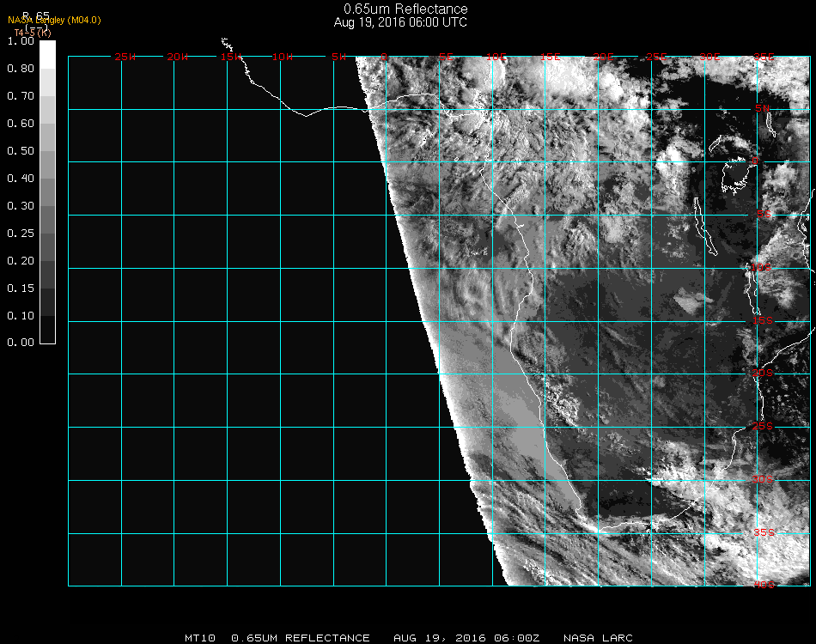Click the '25S' latitude label

click(763, 426)
